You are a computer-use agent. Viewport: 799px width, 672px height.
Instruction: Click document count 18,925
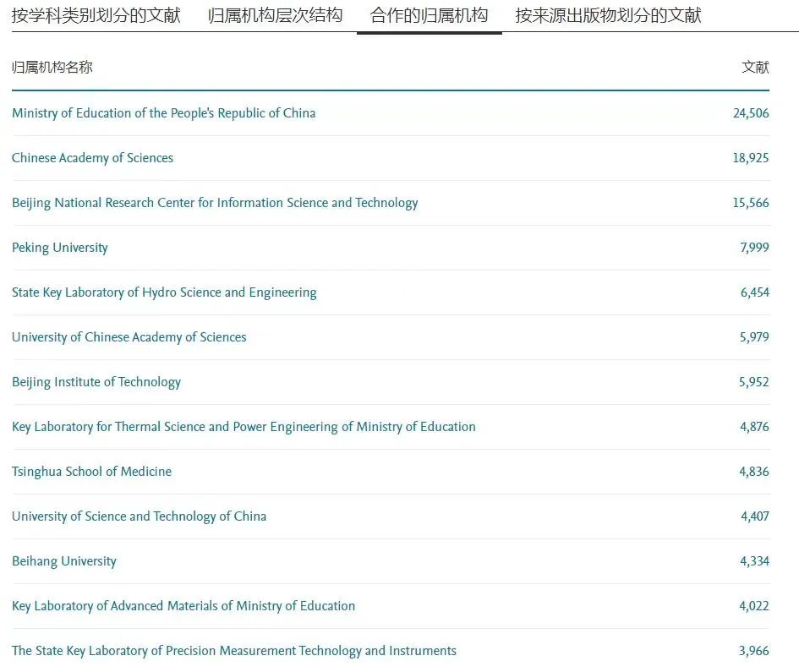(x=751, y=158)
